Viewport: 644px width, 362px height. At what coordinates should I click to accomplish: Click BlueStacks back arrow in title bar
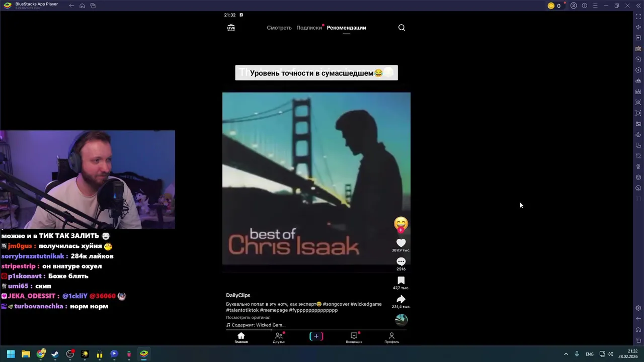71,6
